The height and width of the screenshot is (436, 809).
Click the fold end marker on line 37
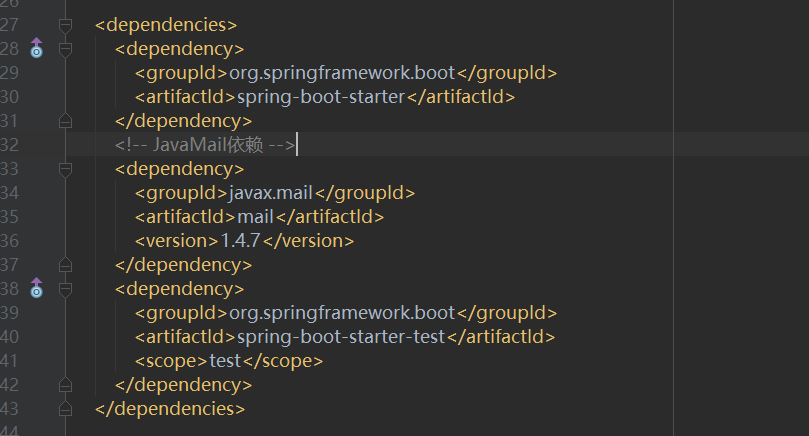pos(65,265)
